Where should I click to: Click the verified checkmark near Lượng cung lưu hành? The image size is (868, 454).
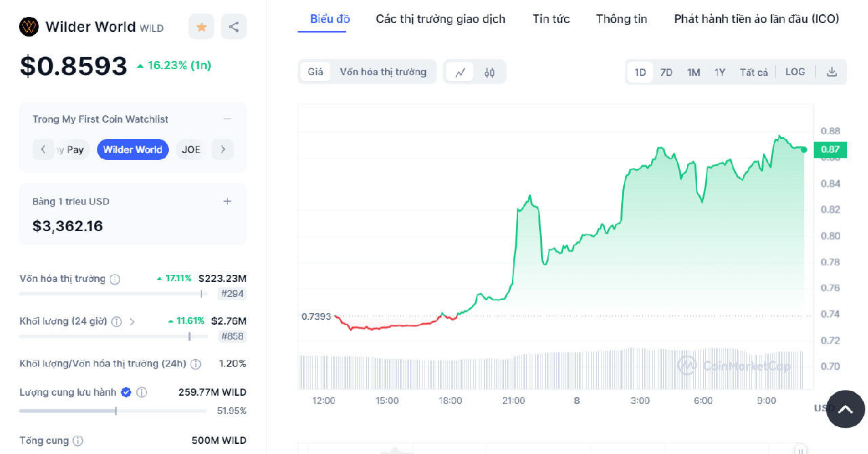pos(125,392)
